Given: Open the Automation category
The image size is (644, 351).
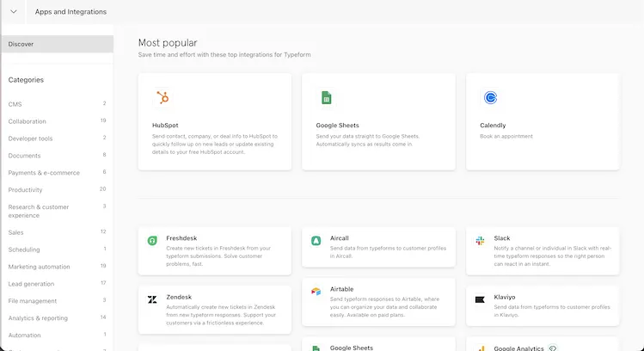Looking at the screenshot, I should pos(57,336).
